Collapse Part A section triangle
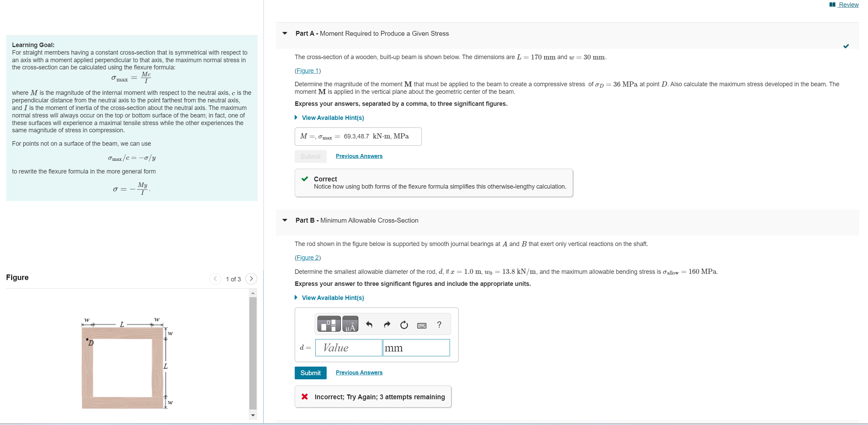 (x=285, y=33)
